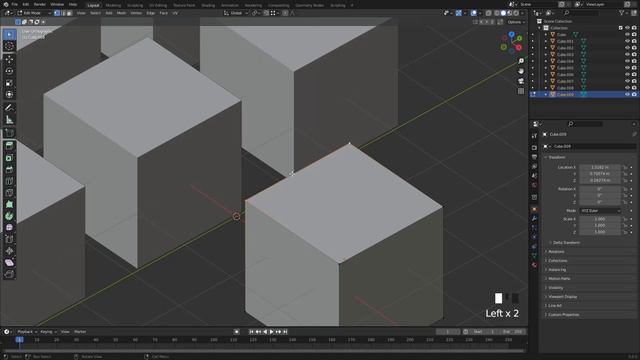Toggle the Collection eye visibility
640x360 pixels.
coord(627,28)
